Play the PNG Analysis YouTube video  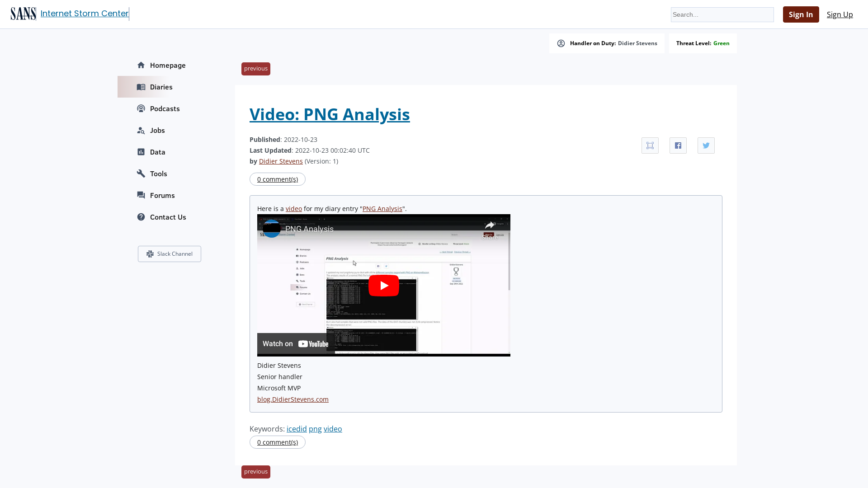click(x=383, y=285)
